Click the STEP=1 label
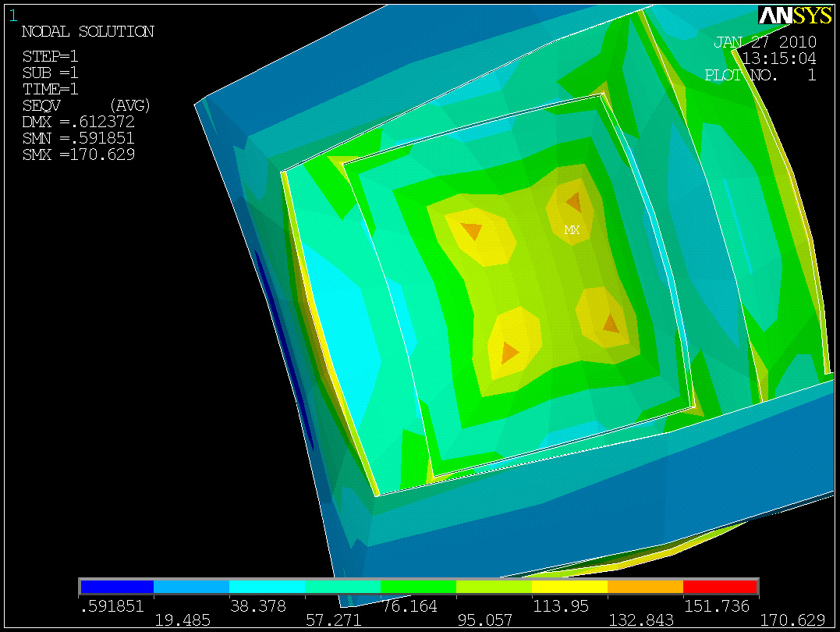 point(50,56)
